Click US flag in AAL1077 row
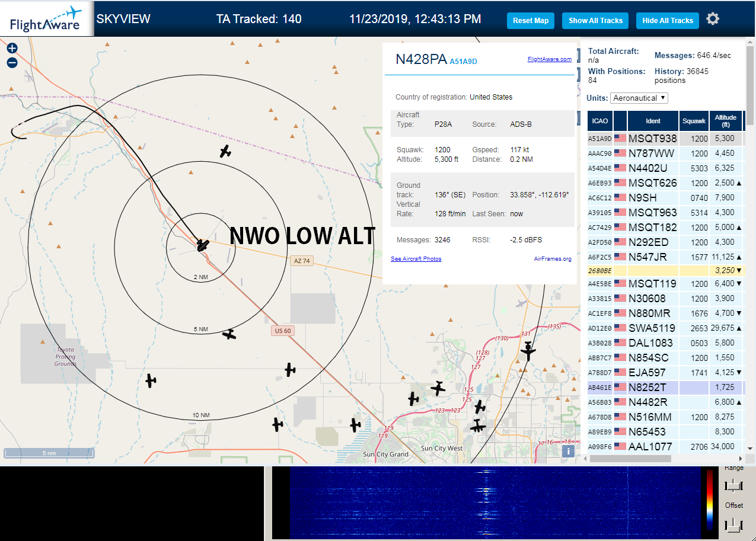The height and width of the screenshot is (541, 756). (620, 446)
